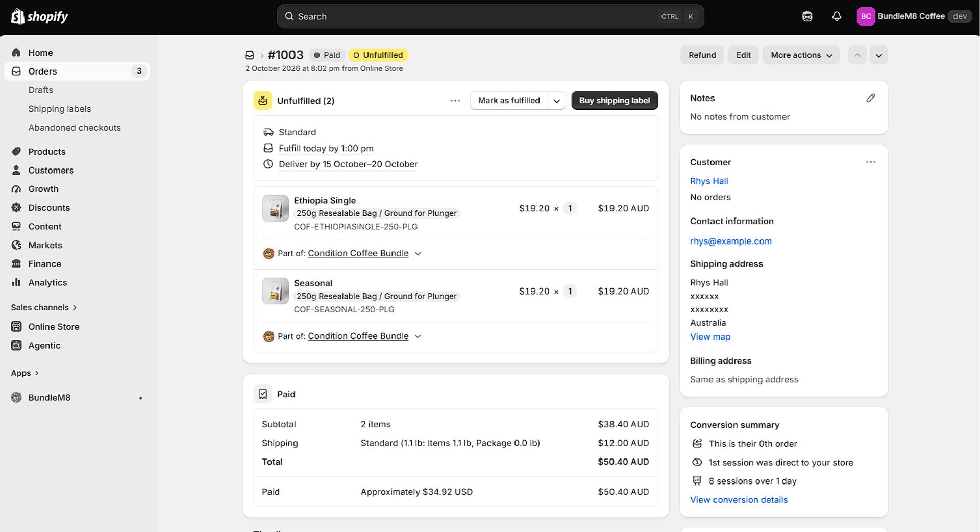Edit the order notes with pencil icon
Image resolution: width=980 pixels, height=532 pixels.
[871, 98]
